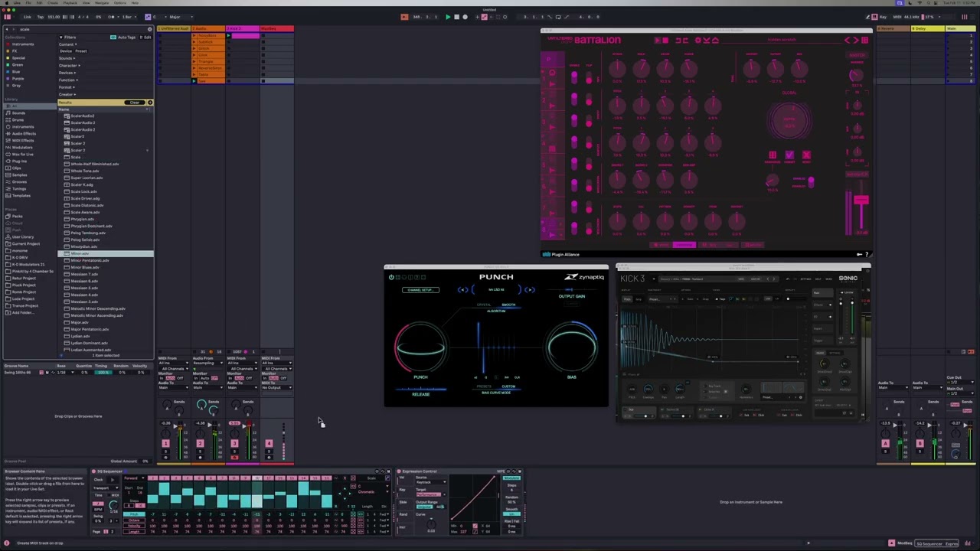Expand the Function filter group

68,80
